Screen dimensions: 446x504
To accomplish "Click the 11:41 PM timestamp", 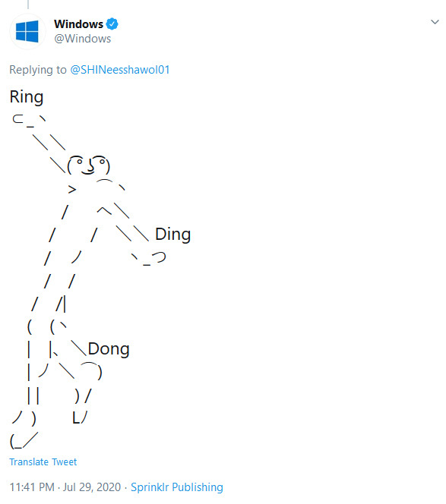I will pos(32,487).
